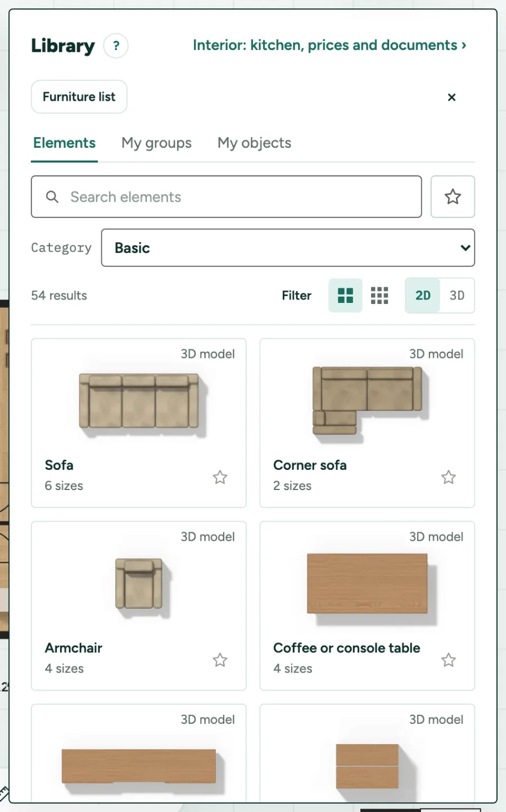Screen dimensions: 506x812
Task: Favorite the Corner sofa item
Action: pyautogui.click(x=448, y=477)
